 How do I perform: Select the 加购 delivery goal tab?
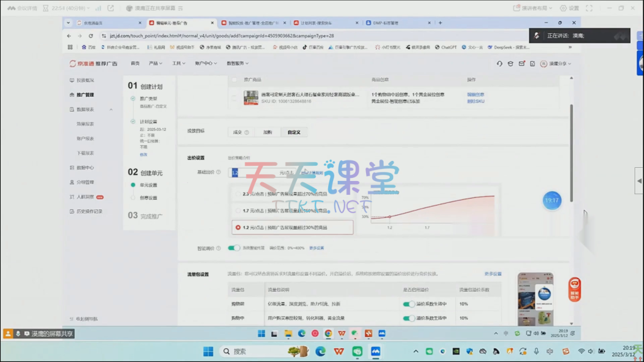(267, 133)
